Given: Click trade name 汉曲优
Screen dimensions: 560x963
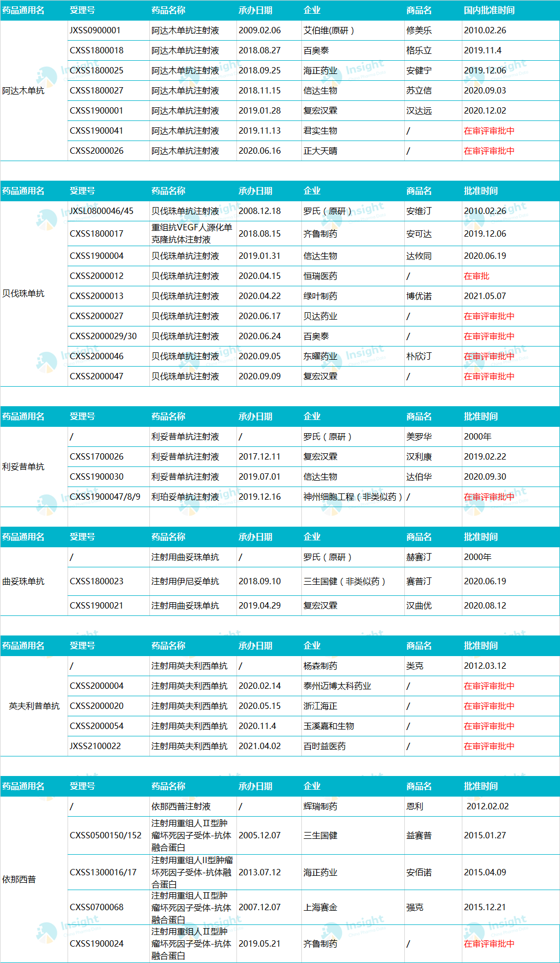Looking at the screenshot, I should [419, 606].
